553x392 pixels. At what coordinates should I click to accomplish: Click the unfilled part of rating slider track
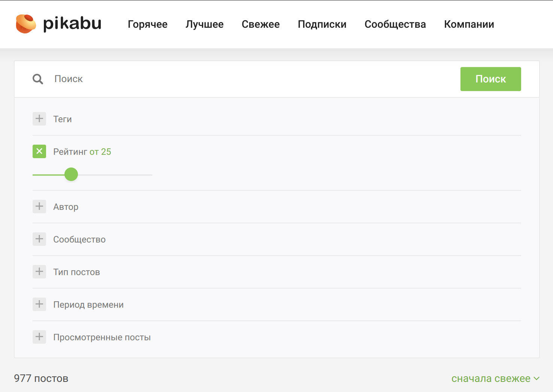point(115,175)
